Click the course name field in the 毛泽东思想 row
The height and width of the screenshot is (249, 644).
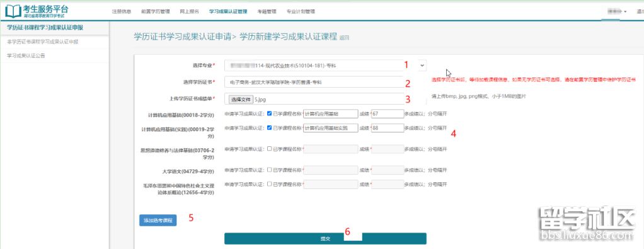tap(331, 184)
